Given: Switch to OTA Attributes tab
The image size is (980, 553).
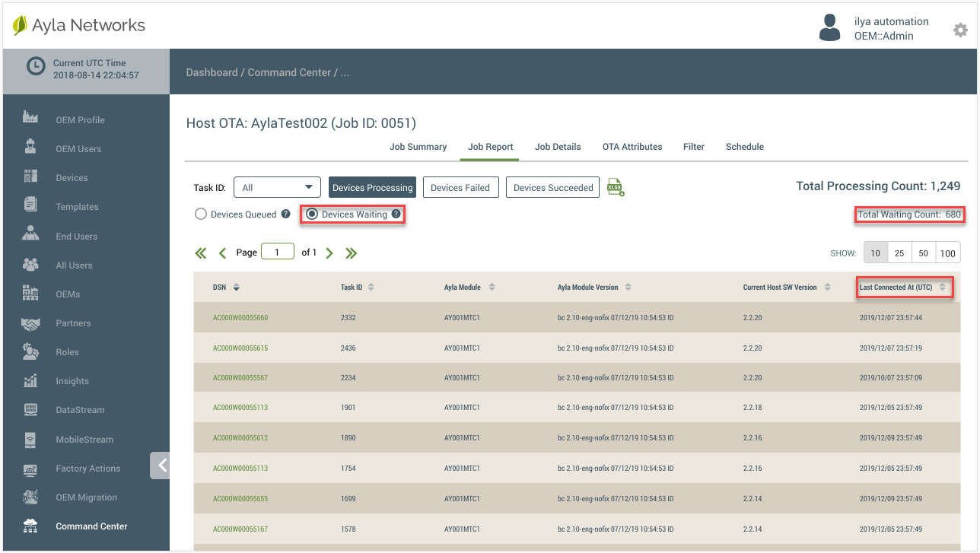Looking at the screenshot, I should pos(632,147).
